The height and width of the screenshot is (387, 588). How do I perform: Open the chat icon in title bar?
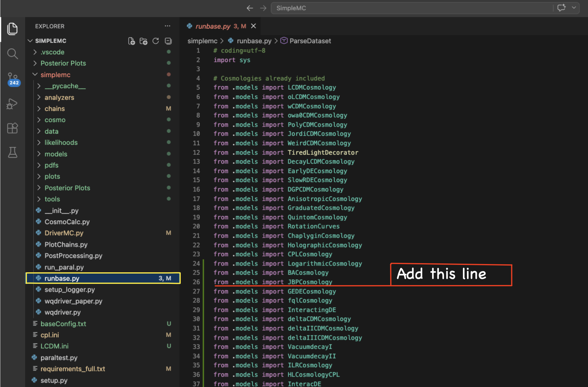click(x=561, y=8)
